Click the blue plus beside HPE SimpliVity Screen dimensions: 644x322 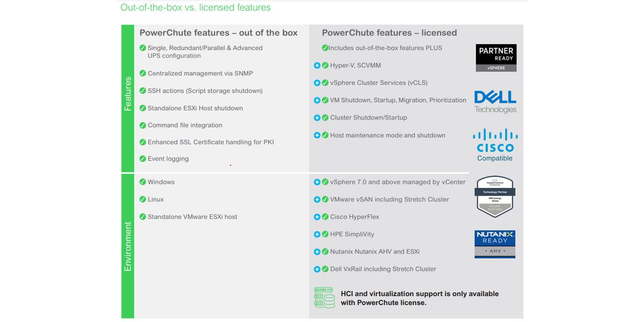pyautogui.click(x=317, y=235)
